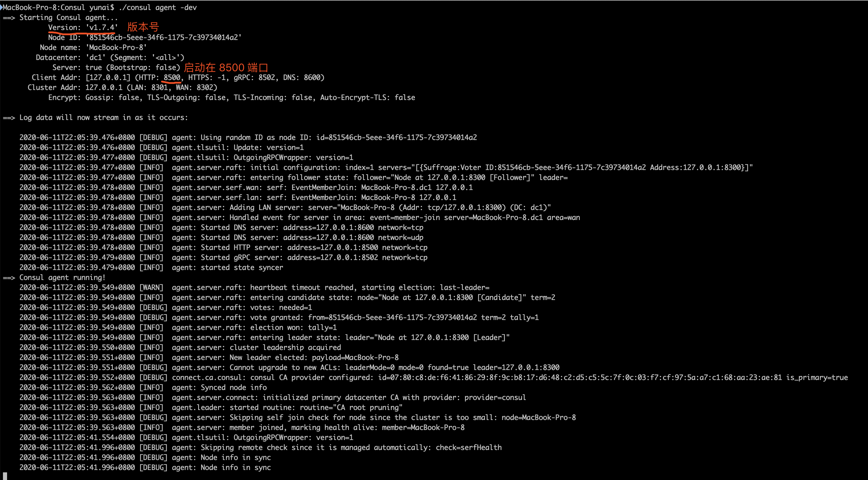Click the 'Synced node info' log message
Viewport: 868px width, 480px height.
pos(233,388)
